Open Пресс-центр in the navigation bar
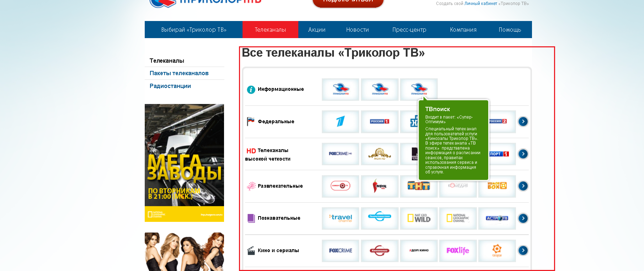This screenshot has height=271, width=644. 409,30
